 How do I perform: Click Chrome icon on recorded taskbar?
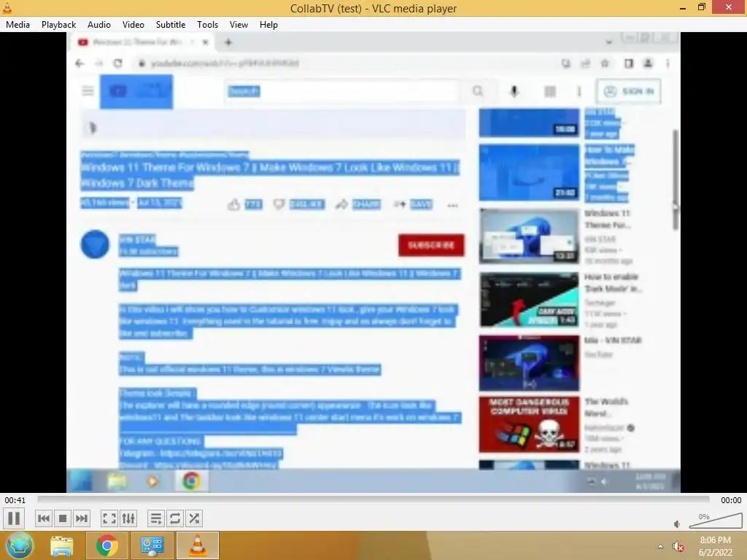pos(192,481)
